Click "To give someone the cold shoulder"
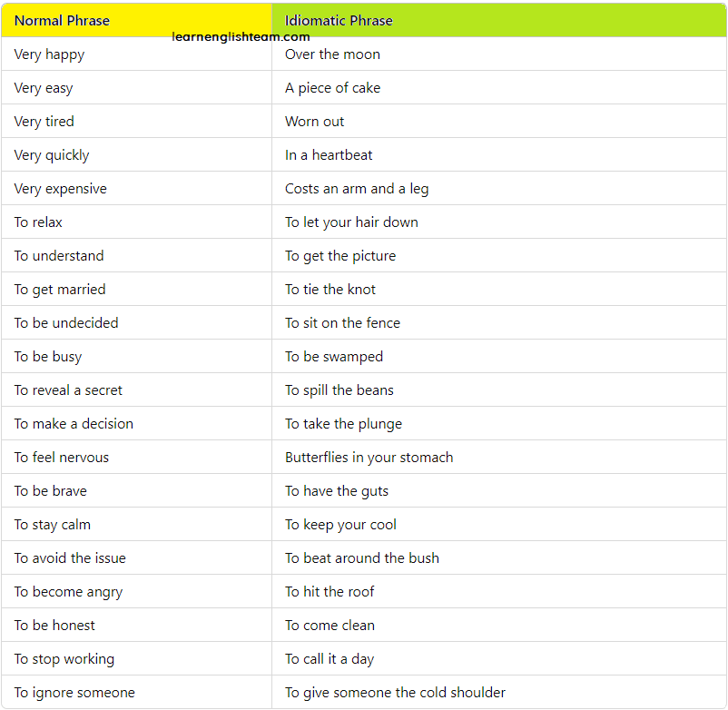Image resolution: width=728 pixels, height=710 pixels. [x=395, y=693]
